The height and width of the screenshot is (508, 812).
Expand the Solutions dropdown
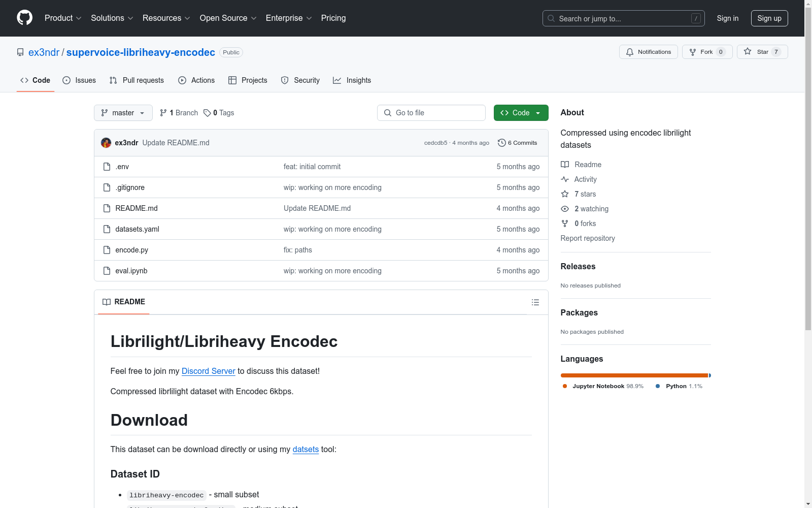pyautogui.click(x=112, y=18)
